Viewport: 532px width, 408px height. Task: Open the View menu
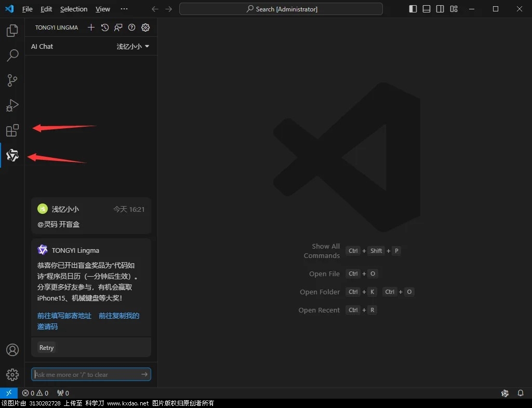pyautogui.click(x=103, y=9)
